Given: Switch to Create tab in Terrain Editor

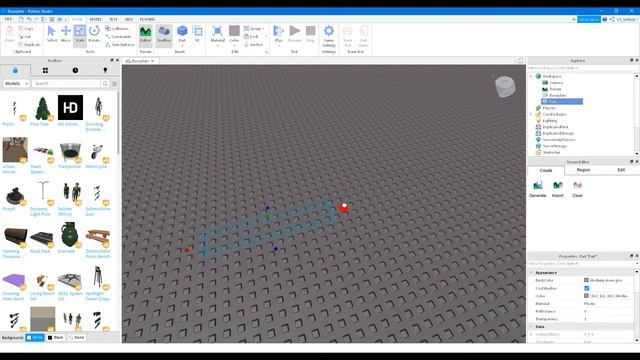Looking at the screenshot, I should pos(546,170).
